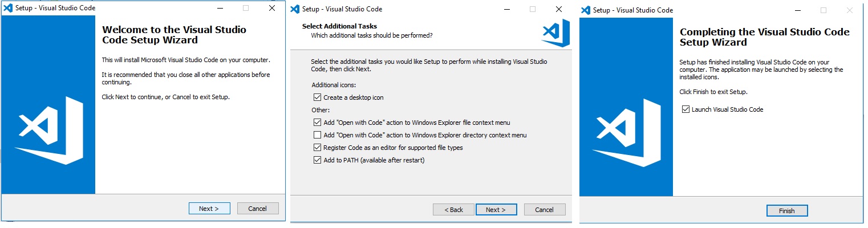Close the Welcome Setup wizard window
This screenshot has width=868, height=228.
pos(272,8)
